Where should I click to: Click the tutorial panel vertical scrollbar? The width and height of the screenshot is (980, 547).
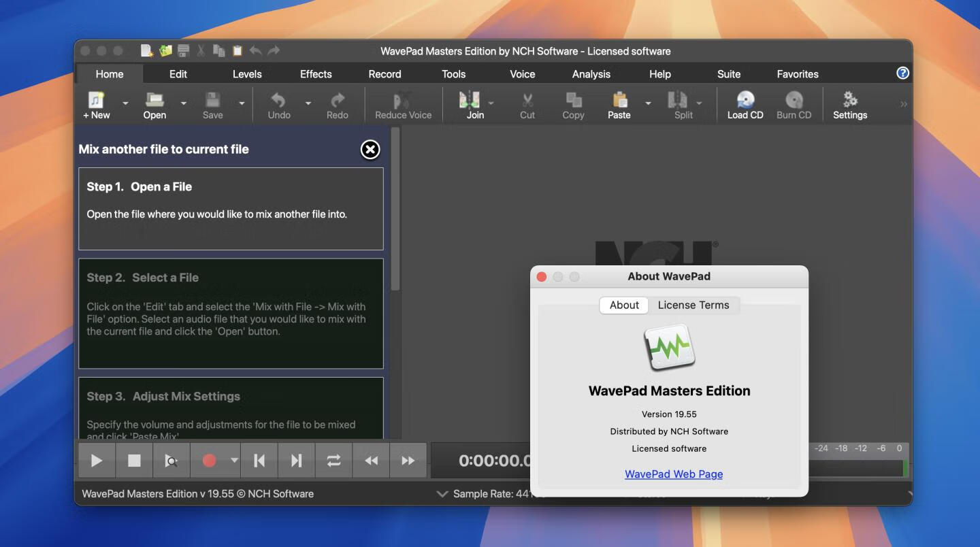tap(395, 210)
